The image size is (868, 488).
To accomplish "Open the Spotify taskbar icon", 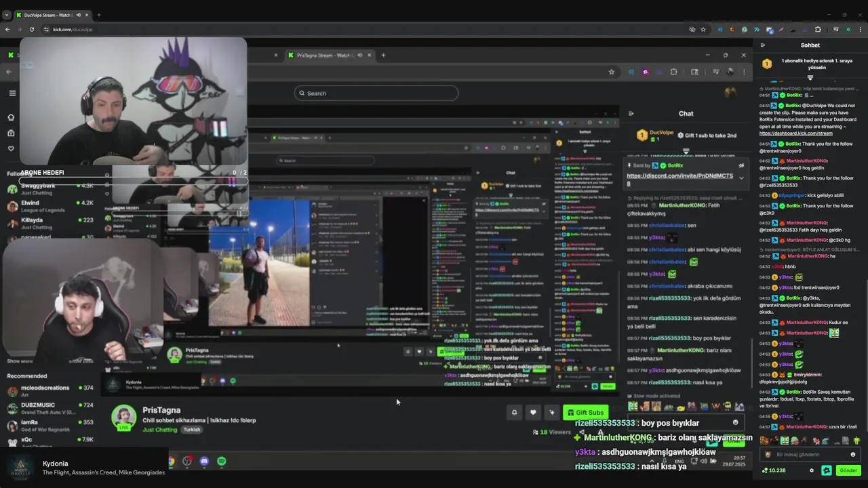I will point(222,461).
